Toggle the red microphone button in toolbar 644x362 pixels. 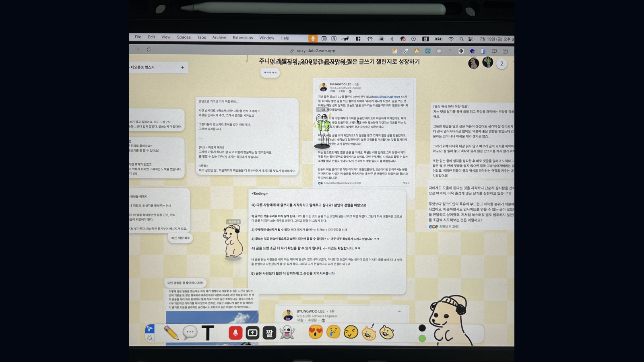235,333
